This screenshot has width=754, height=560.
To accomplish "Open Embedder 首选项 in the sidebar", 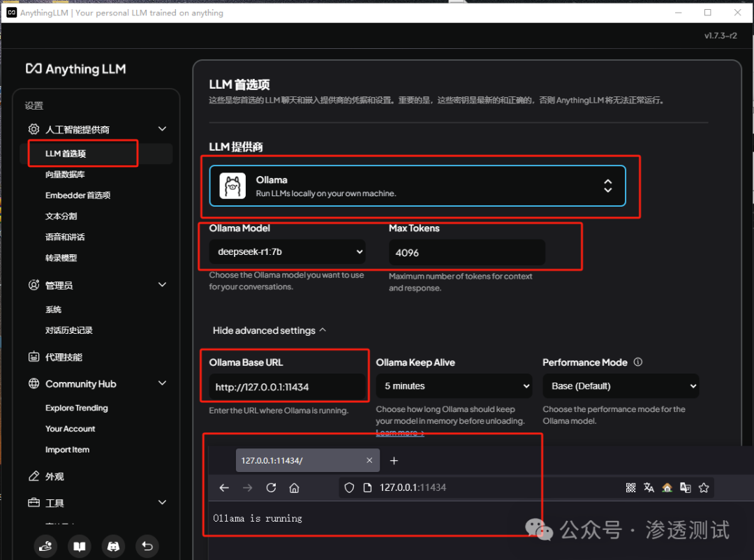I will coord(78,195).
